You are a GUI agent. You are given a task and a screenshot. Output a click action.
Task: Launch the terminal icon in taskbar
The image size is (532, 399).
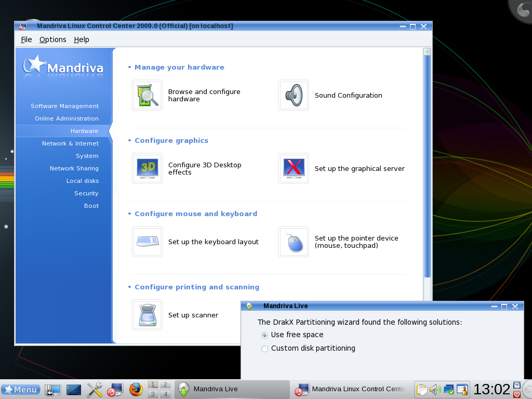(x=74, y=390)
